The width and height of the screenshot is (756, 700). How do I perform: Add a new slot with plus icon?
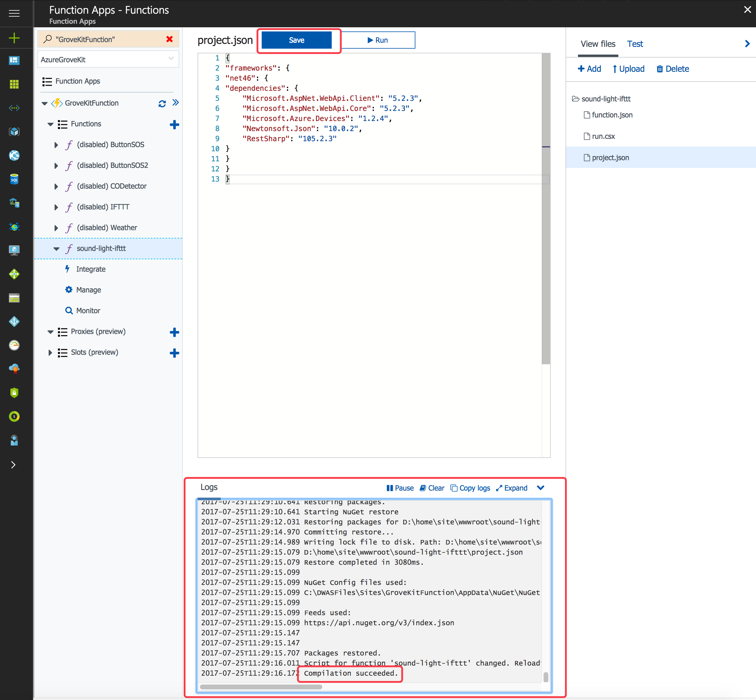tap(174, 353)
